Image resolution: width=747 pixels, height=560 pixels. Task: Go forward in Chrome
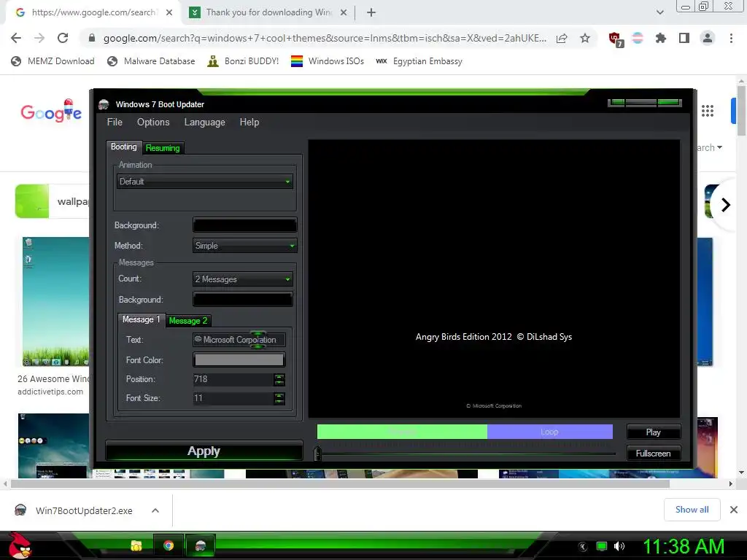(x=39, y=38)
